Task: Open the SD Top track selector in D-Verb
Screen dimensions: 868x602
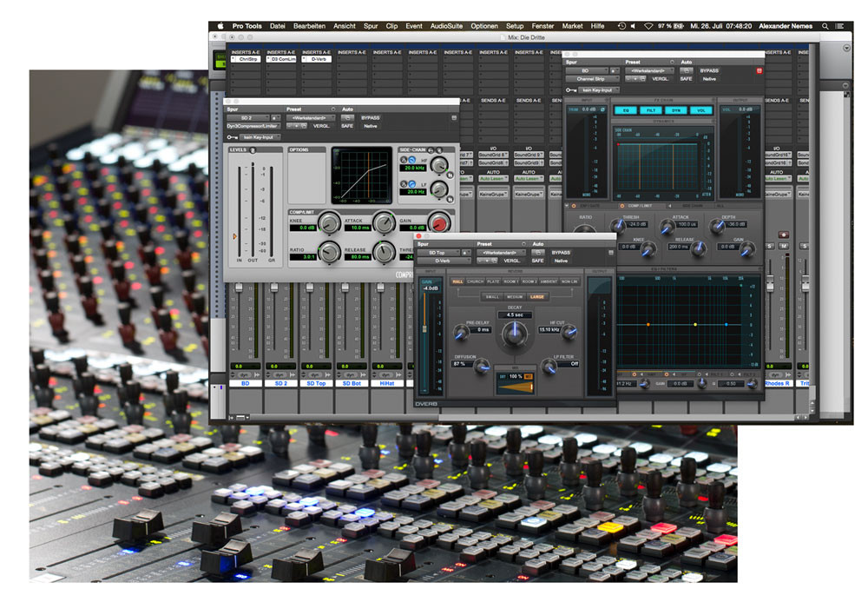Action: tap(437, 253)
